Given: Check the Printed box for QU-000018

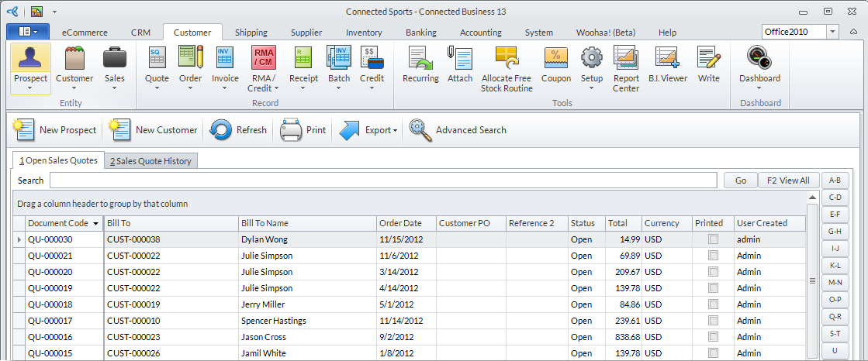Looking at the screenshot, I should (x=713, y=305).
